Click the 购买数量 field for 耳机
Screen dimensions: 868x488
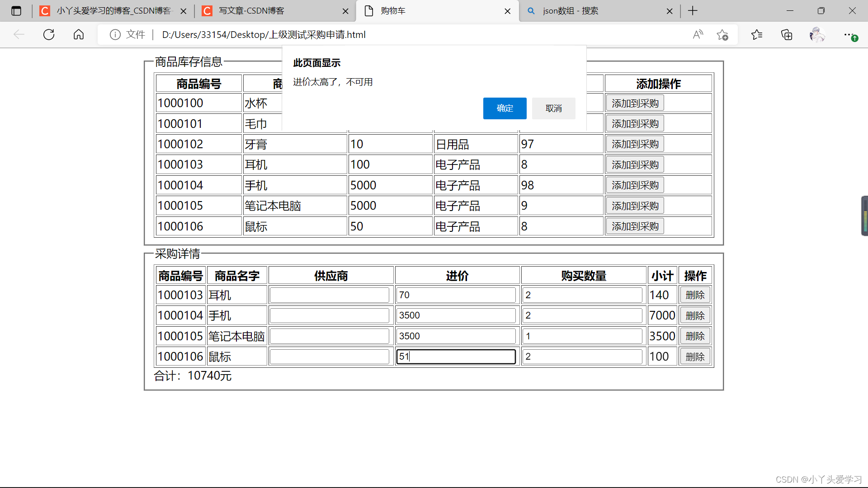[583, 295]
